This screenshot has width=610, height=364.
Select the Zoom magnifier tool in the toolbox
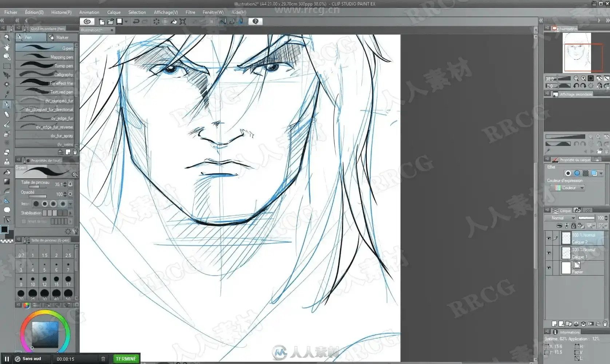point(7,37)
